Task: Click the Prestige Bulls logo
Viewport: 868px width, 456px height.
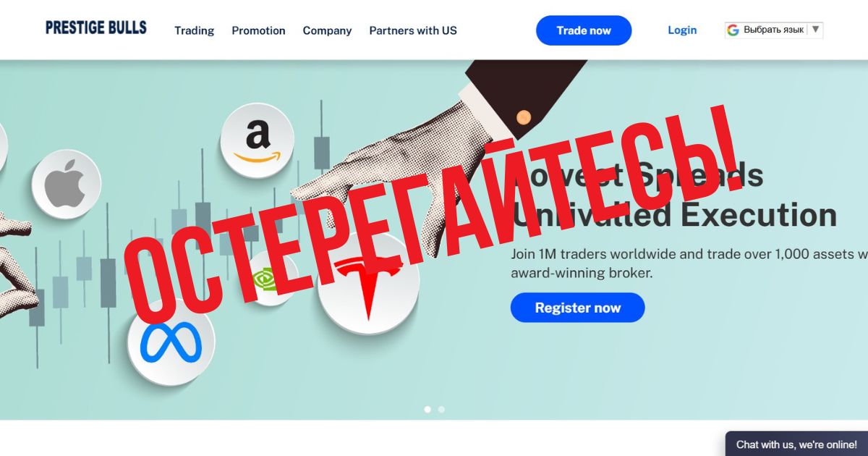Action: coord(95,28)
